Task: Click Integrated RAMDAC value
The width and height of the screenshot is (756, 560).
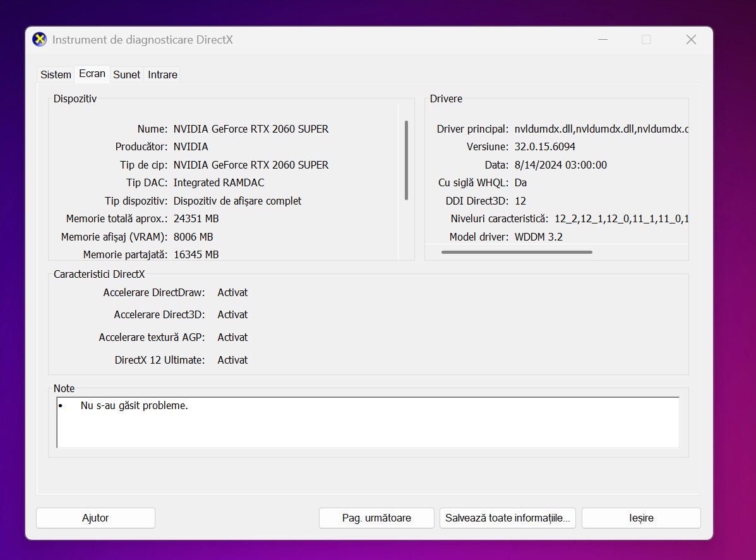Action: click(x=219, y=182)
